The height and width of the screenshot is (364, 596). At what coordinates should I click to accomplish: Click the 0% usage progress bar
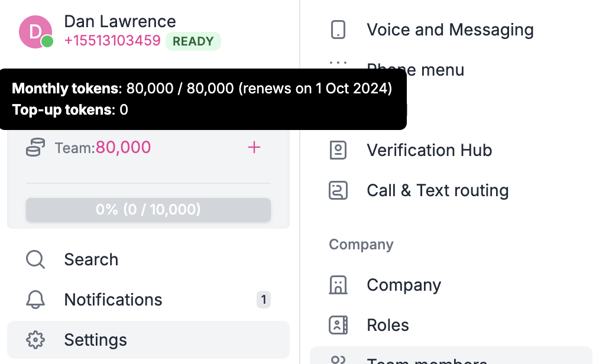pyautogui.click(x=148, y=209)
